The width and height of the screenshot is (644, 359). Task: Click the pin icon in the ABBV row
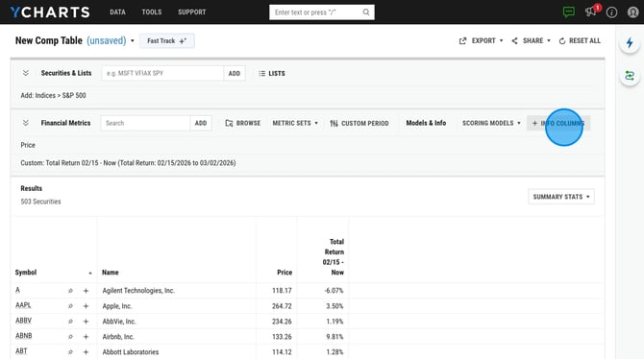[x=70, y=322]
